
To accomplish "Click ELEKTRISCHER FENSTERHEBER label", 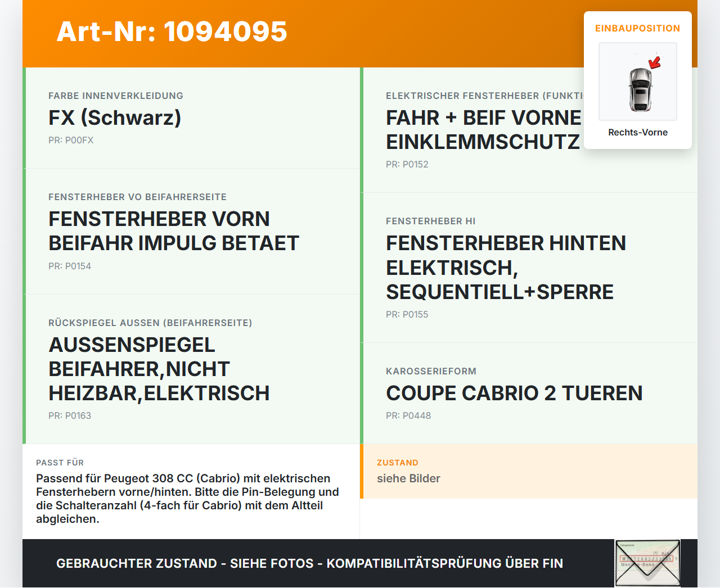I will 485,96.
